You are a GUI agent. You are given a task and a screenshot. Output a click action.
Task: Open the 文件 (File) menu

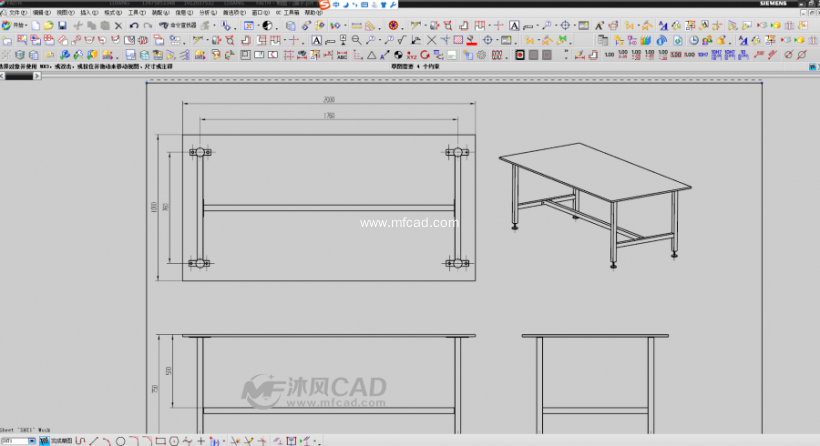17,13
